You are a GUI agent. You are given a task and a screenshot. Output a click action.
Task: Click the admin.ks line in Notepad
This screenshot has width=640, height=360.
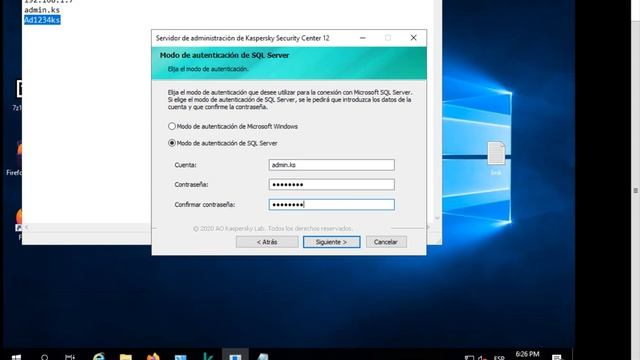[x=42, y=10]
